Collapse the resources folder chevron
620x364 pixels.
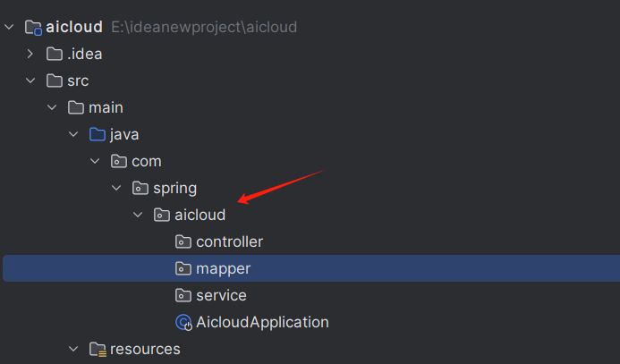[73, 349]
